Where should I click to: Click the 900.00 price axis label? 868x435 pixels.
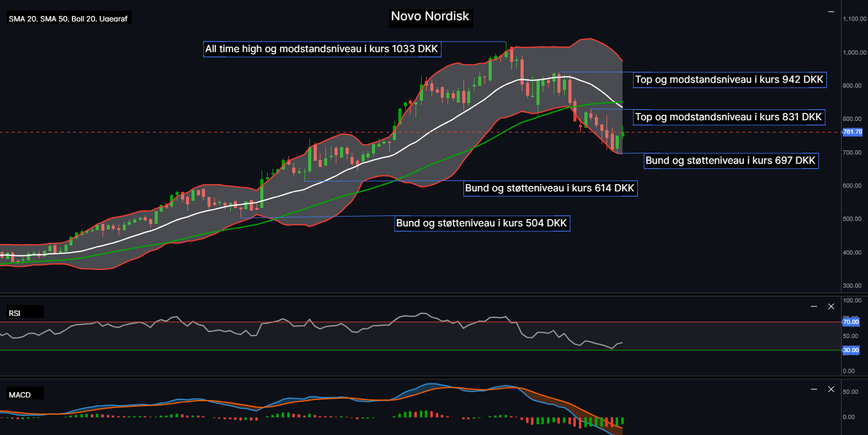click(x=853, y=86)
